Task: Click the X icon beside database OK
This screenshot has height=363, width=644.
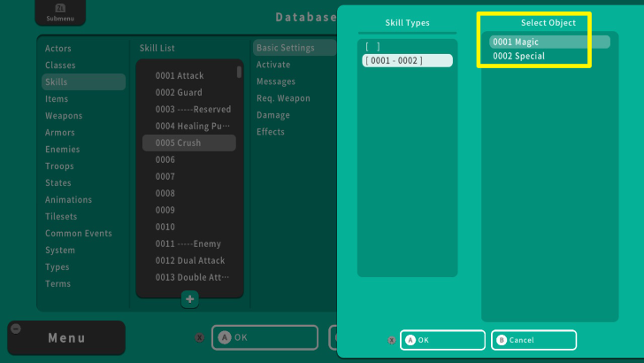Action: [x=200, y=337]
